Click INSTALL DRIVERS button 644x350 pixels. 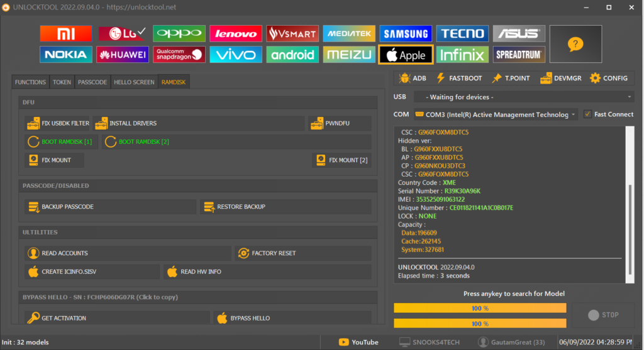[198, 123]
